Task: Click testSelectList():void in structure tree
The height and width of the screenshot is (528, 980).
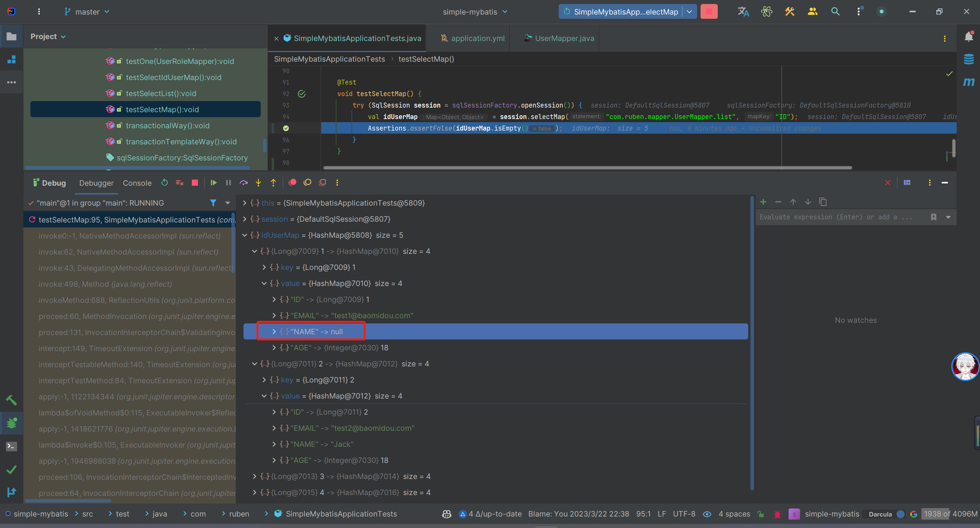Action: point(161,93)
